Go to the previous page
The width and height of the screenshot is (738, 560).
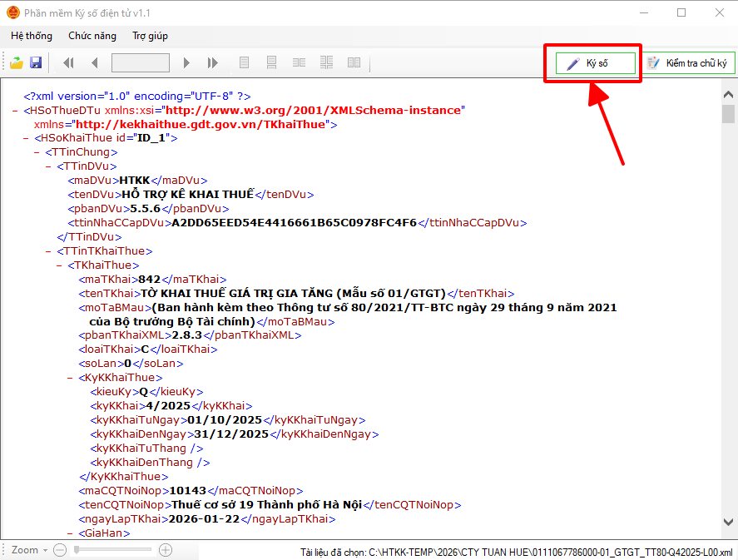[94, 63]
